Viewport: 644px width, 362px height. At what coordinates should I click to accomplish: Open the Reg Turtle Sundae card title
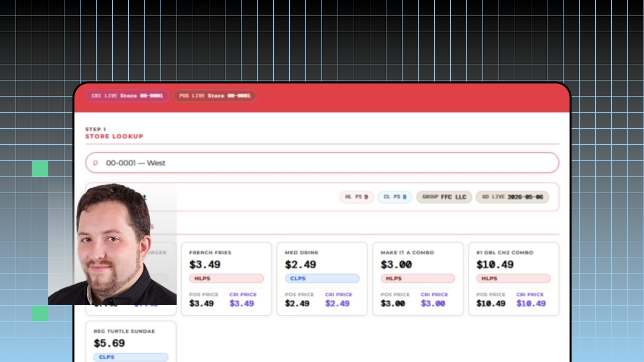[x=124, y=331]
